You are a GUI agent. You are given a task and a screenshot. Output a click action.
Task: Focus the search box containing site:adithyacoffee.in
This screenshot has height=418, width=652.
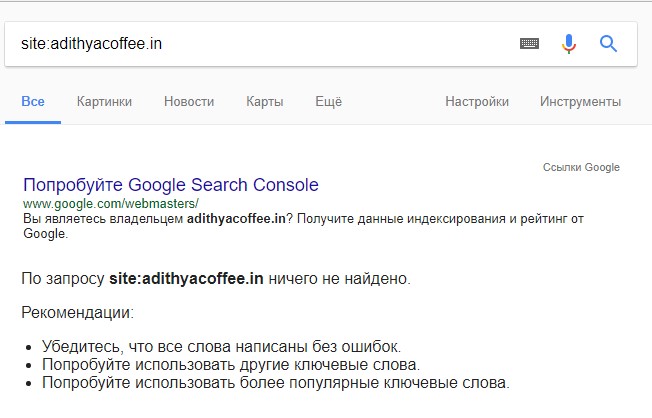click(x=250, y=44)
